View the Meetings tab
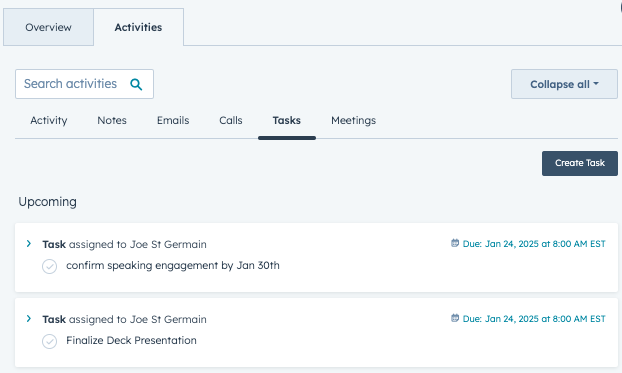The height and width of the screenshot is (373, 622). pos(353,121)
